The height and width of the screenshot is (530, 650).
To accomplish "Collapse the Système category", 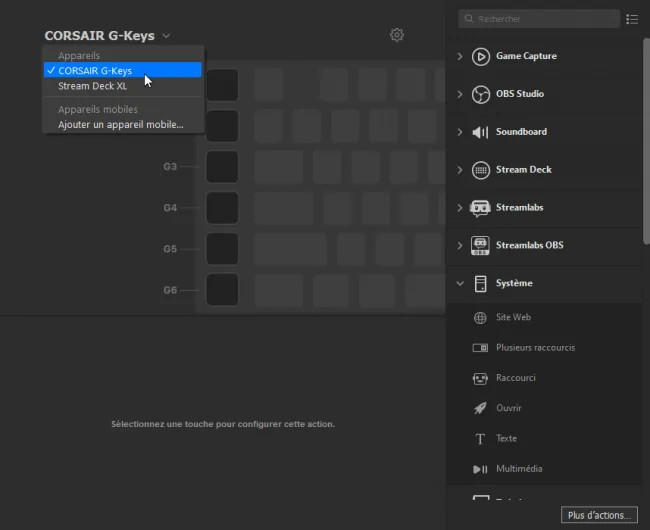I will pos(460,284).
